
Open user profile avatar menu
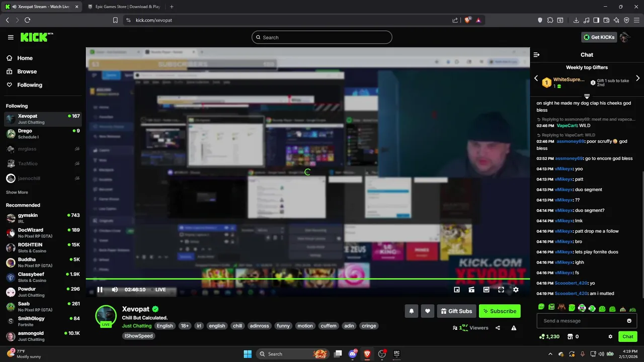click(x=625, y=37)
